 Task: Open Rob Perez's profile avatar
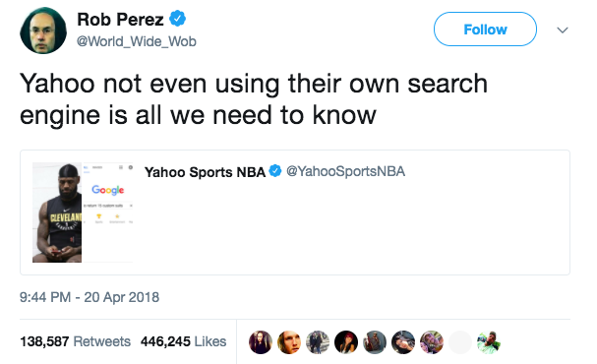tap(43, 30)
